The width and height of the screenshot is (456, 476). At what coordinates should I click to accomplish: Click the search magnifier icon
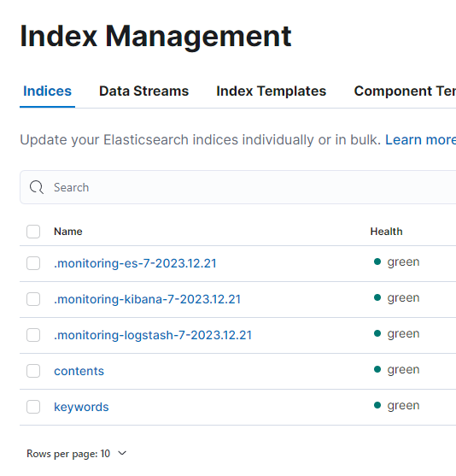[x=37, y=187]
